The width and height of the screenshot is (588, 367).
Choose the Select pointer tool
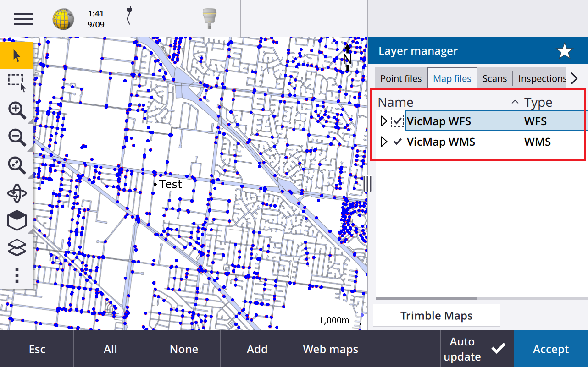[17, 56]
